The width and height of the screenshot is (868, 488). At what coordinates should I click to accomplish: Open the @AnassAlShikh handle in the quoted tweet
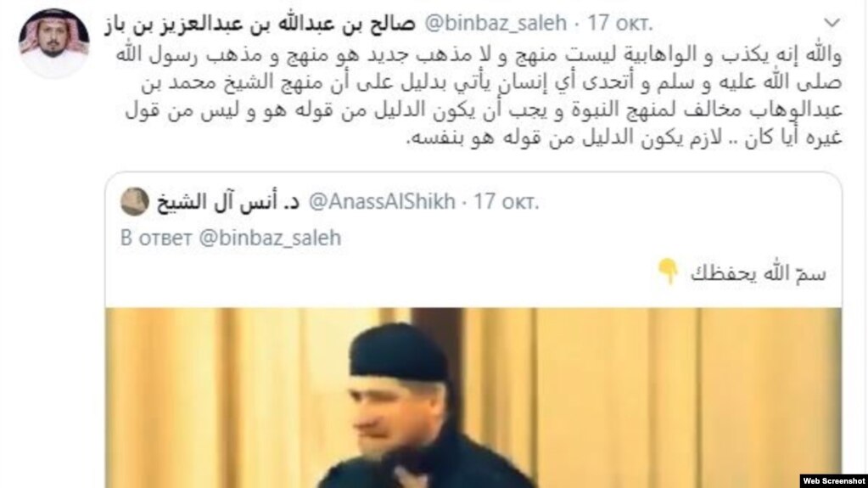coord(382,202)
